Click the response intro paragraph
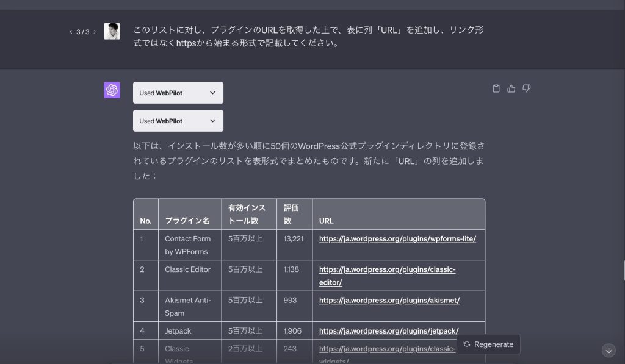This screenshot has height=364, width=625. 309,160
